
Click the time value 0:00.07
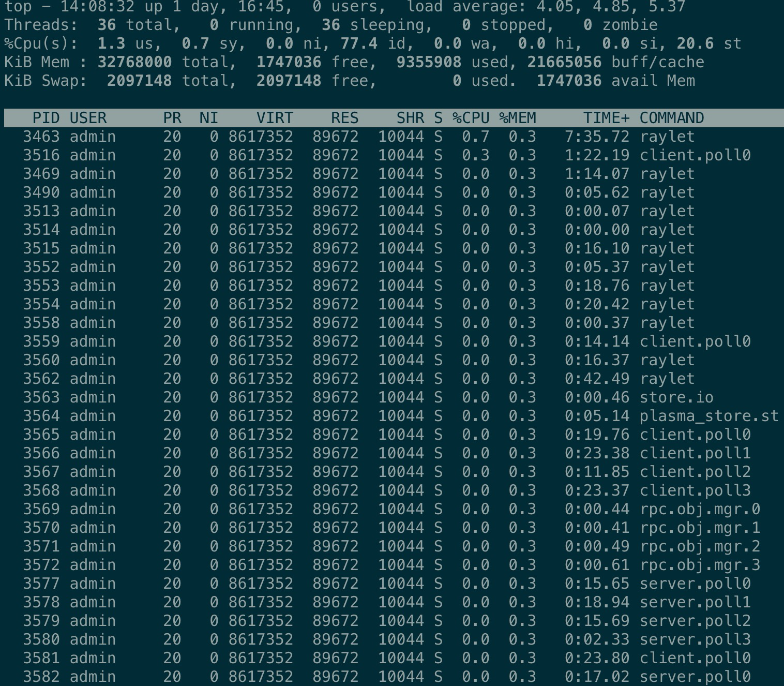[597, 211]
